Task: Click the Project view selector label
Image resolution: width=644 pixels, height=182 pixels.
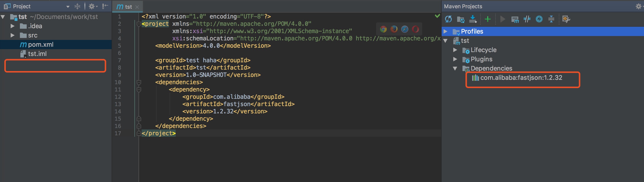Action: point(22,6)
